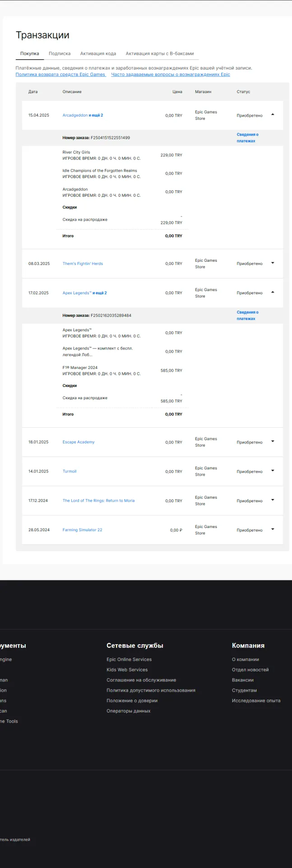Image resolution: width=292 pixels, height=868 pixels.
Task: Click the date 14.01.2025
Action: (38, 472)
